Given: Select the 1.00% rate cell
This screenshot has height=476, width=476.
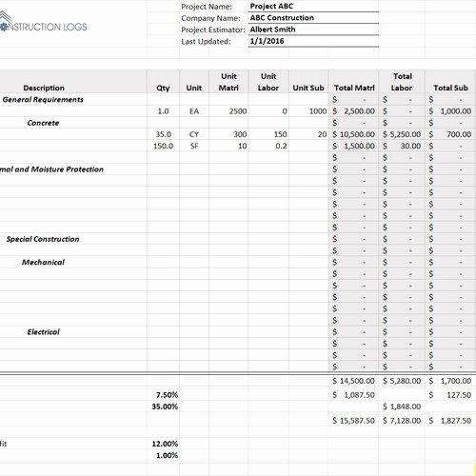Looking at the screenshot, I should pos(163,455).
